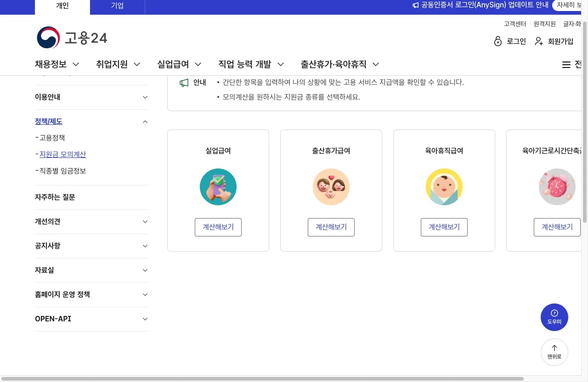
Task: Click 계산해보기 under 출산휴가급여
Action: 331,227
